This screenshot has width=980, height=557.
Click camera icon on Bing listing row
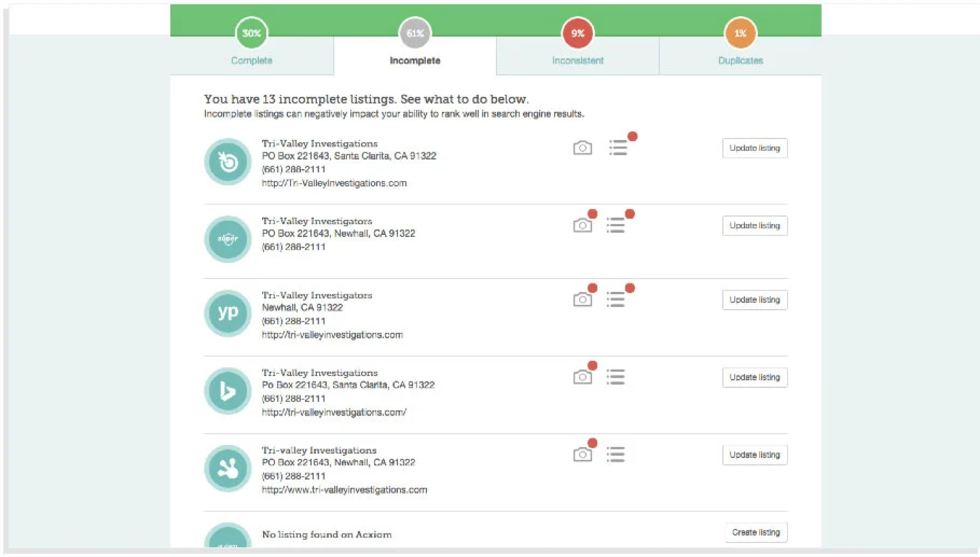click(x=582, y=377)
